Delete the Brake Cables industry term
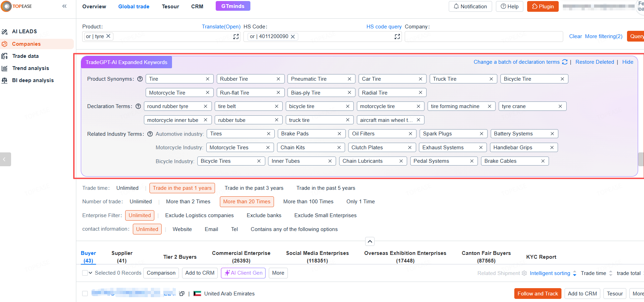Screen dimensions: 644x302 (x=543, y=161)
